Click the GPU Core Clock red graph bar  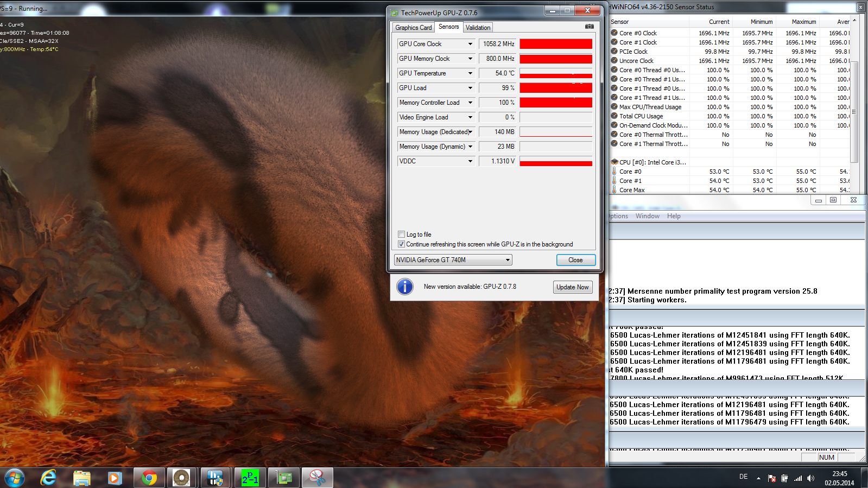[x=556, y=44]
